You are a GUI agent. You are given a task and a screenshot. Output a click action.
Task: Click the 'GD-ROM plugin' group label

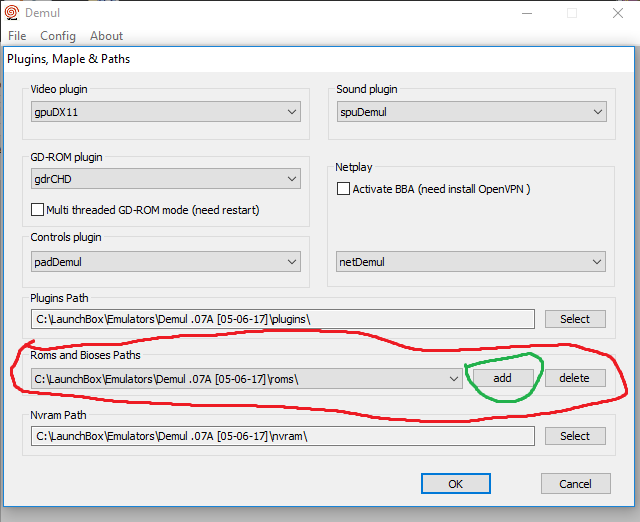click(66, 157)
